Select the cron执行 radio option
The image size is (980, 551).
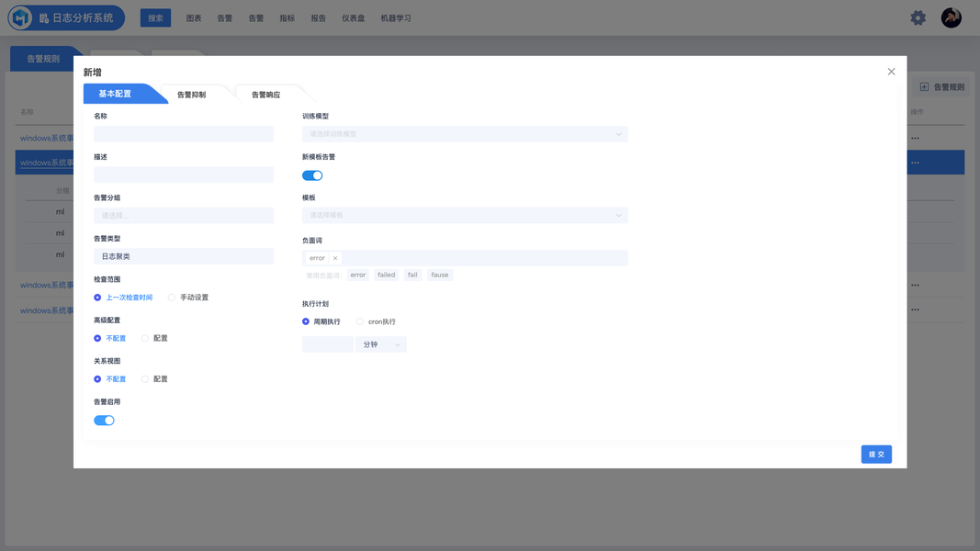[x=376, y=321]
